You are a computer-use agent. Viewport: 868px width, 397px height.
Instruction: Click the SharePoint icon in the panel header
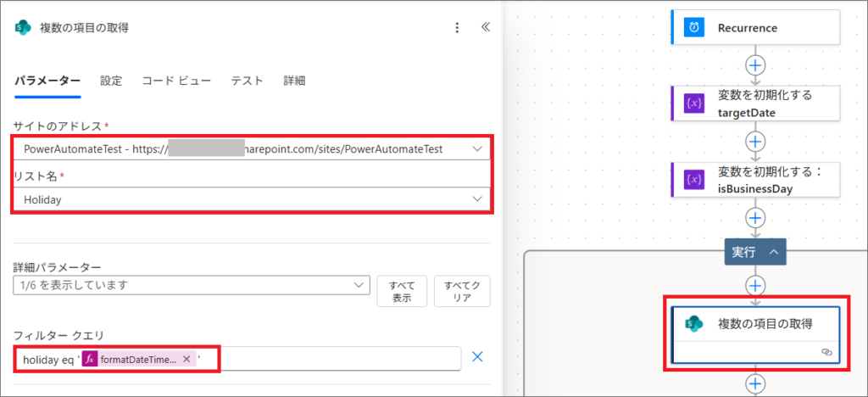(23, 27)
